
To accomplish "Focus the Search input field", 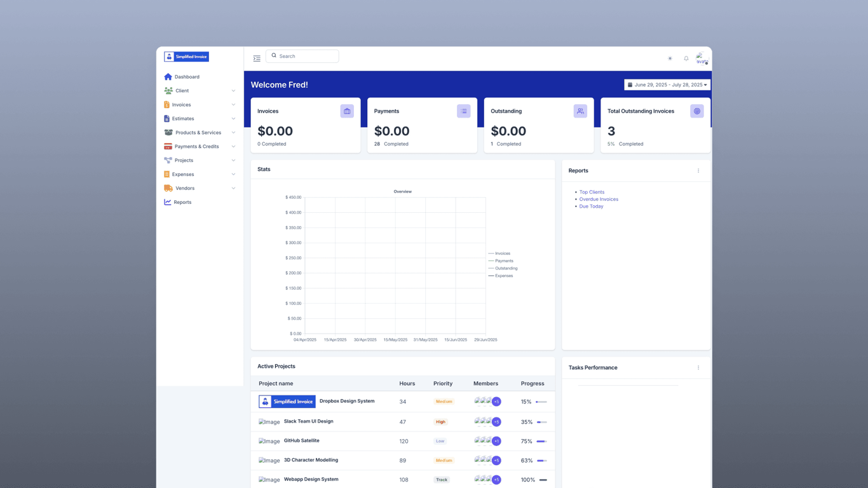I will point(302,56).
